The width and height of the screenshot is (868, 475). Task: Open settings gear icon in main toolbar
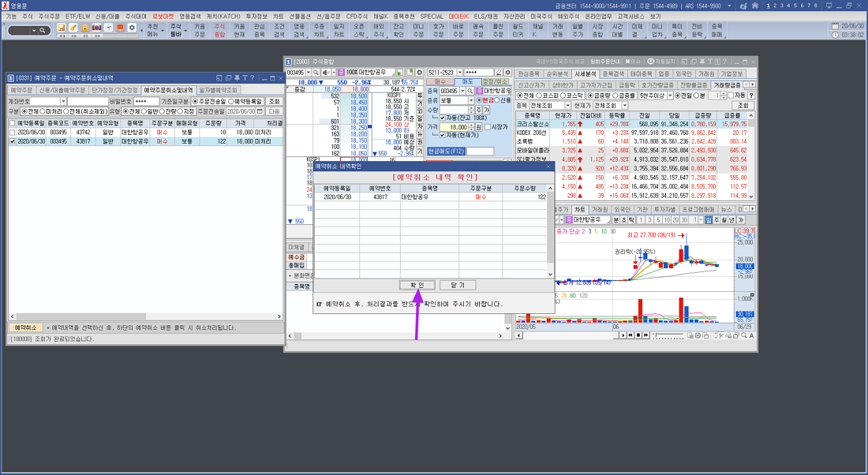point(132,28)
